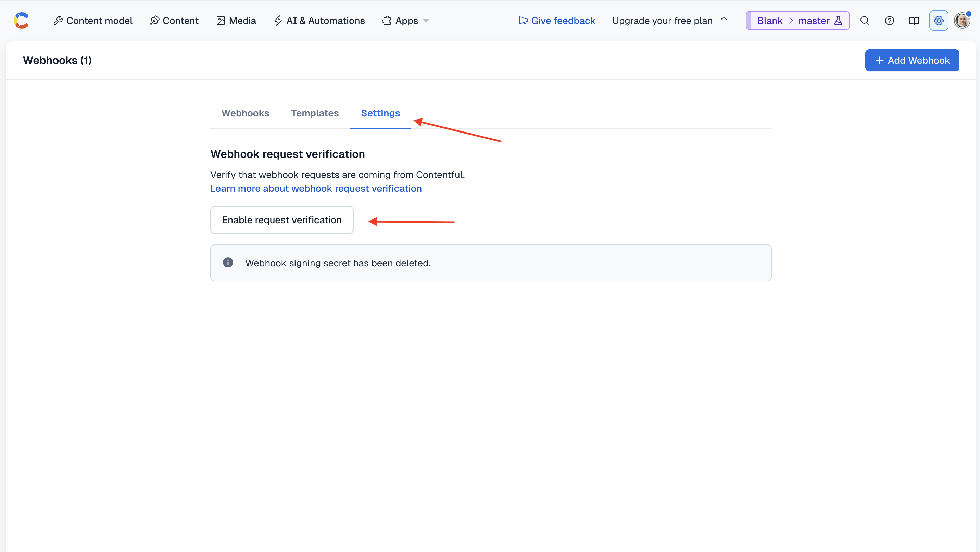The height and width of the screenshot is (552, 980).
Task: Click the Give feedback megaphone icon
Action: point(523,21)
